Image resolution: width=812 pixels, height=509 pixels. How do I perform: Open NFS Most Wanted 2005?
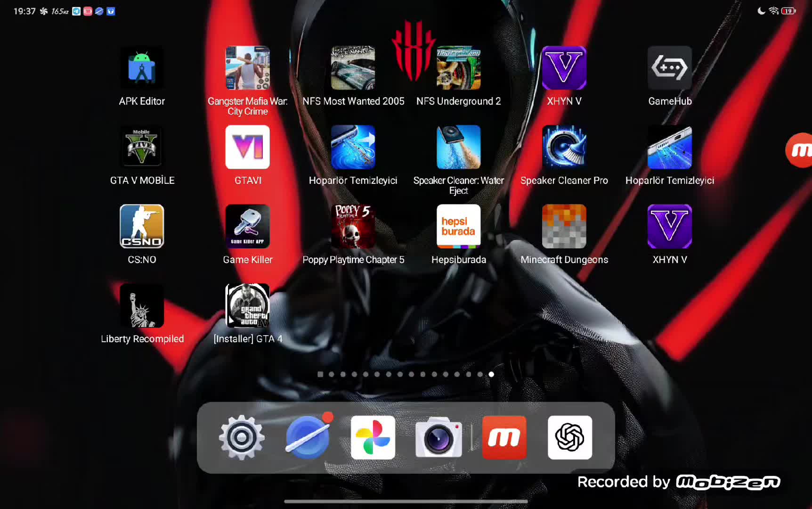353,68
